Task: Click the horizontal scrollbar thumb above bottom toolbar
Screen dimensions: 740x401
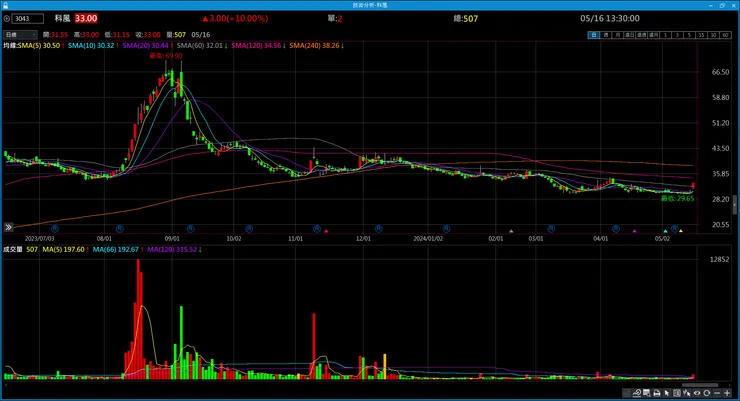Action: (x=699, y=385)
